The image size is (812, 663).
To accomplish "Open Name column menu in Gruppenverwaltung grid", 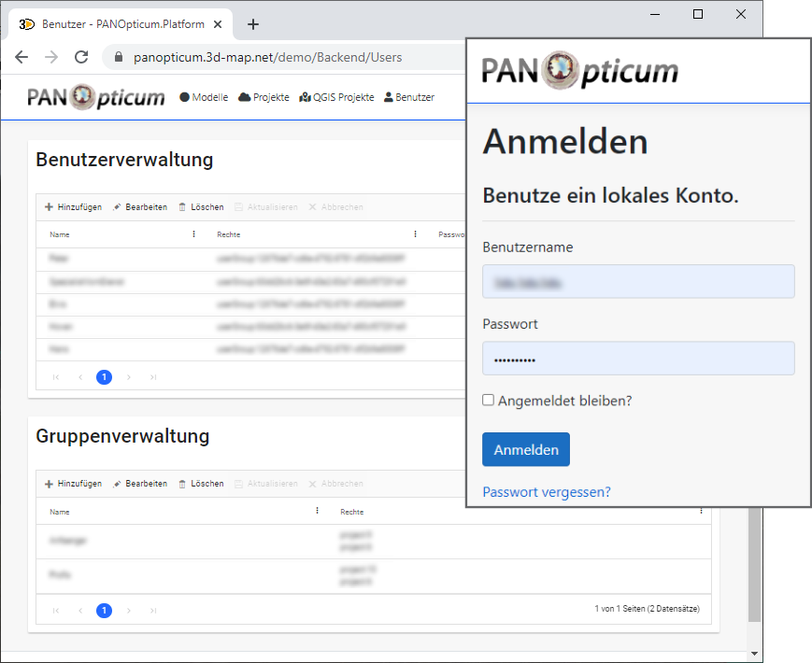I will (x=317, y=511).
